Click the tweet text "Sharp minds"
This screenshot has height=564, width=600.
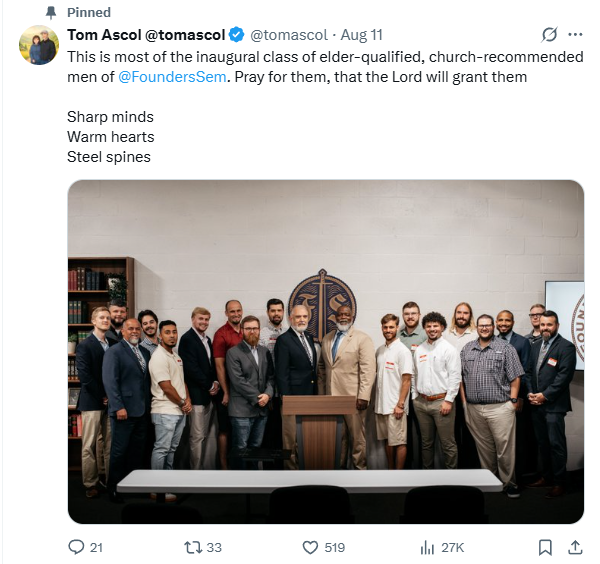[x=110, y=117]
